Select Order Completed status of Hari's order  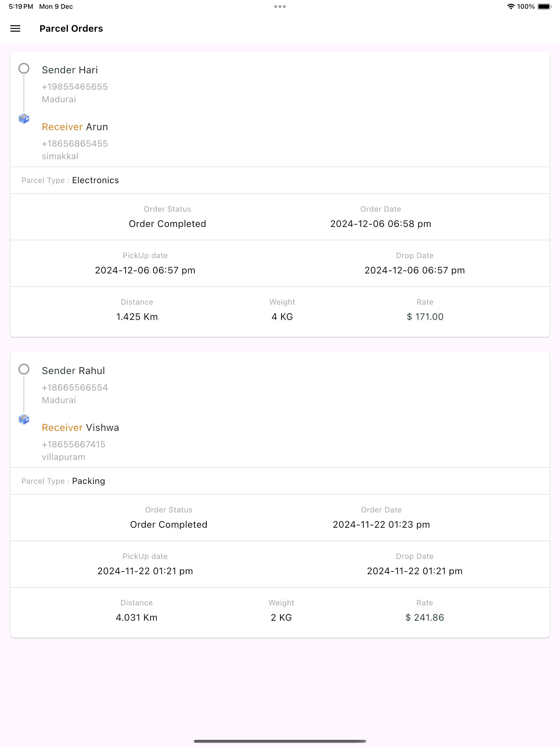click(168, 224)
